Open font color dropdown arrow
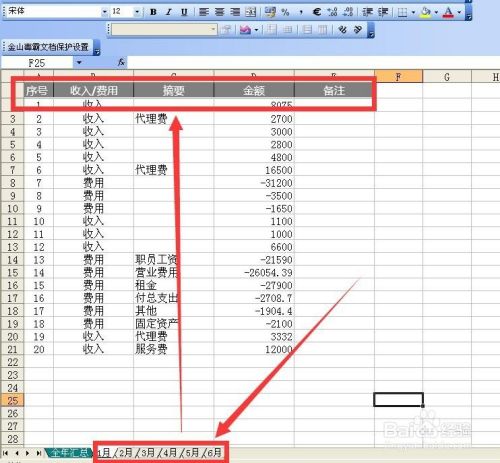Screen dimensions: 500x463 tap(459, 13)
